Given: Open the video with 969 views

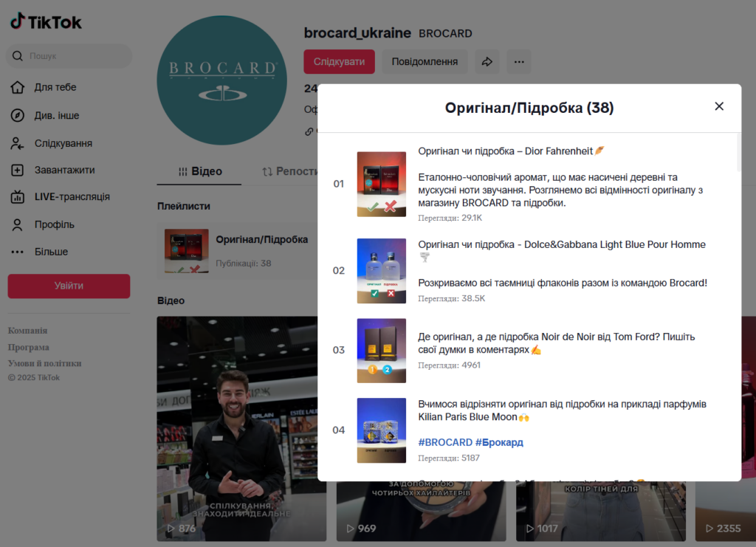Looking at the screenshot, I should (421, 511).
